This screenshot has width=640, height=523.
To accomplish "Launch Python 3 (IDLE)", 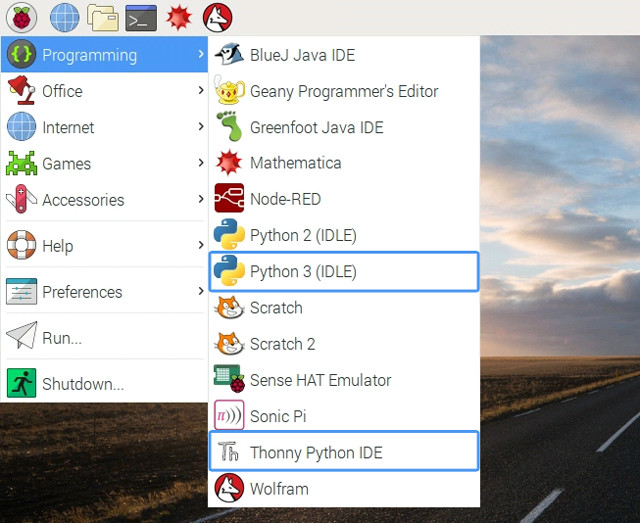I will tap(344, 271).
